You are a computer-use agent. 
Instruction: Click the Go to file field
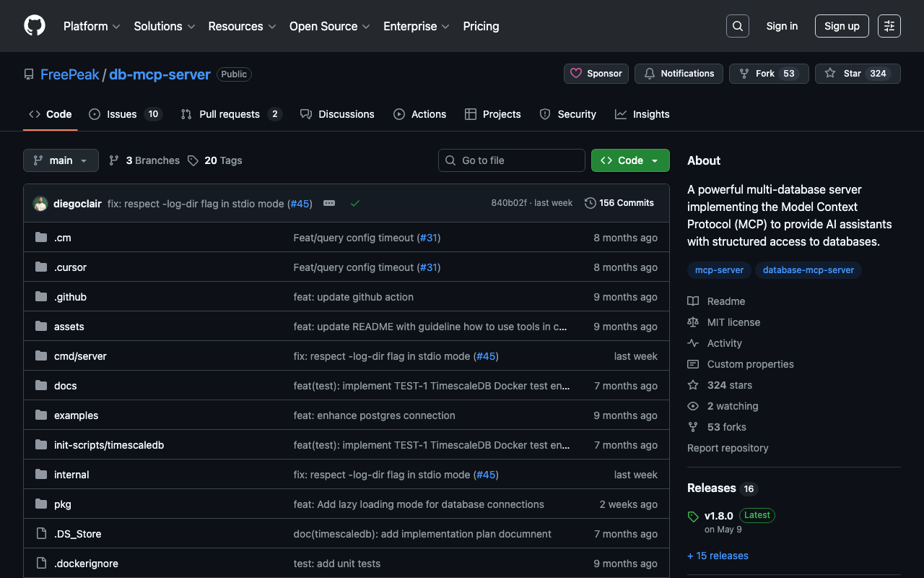coord(511,160)
